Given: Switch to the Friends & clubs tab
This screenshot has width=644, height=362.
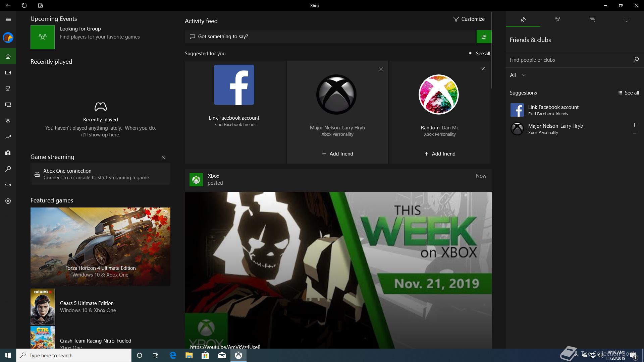Looking at the screenshot, I should click(523, 19).
